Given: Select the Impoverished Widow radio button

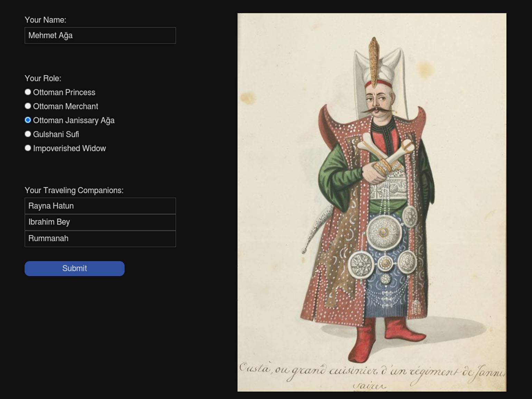Looking at the screenshot, I should [28, 148].
